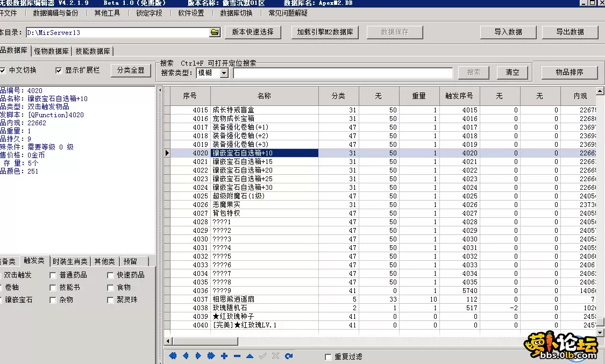Select the 触发类 category tab

34,261
